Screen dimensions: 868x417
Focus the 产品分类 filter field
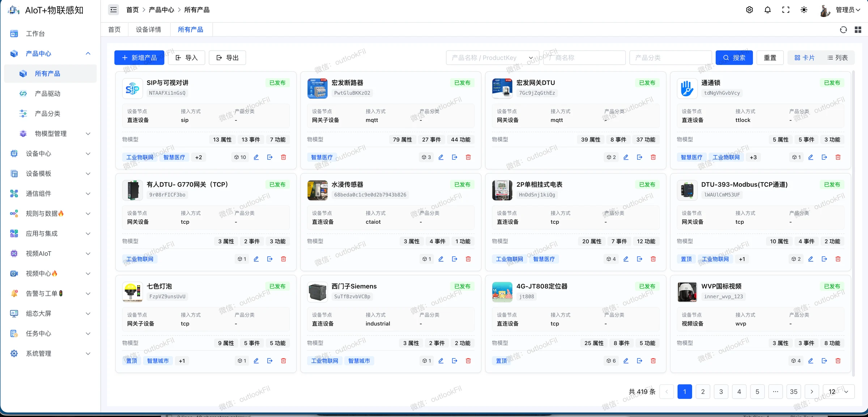coord(671,58)
